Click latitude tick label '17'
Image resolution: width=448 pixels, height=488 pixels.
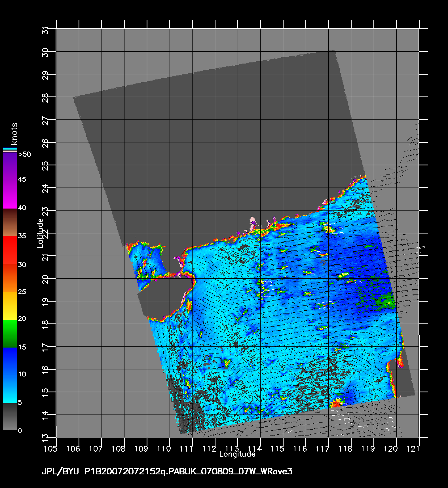click(45, 348)
